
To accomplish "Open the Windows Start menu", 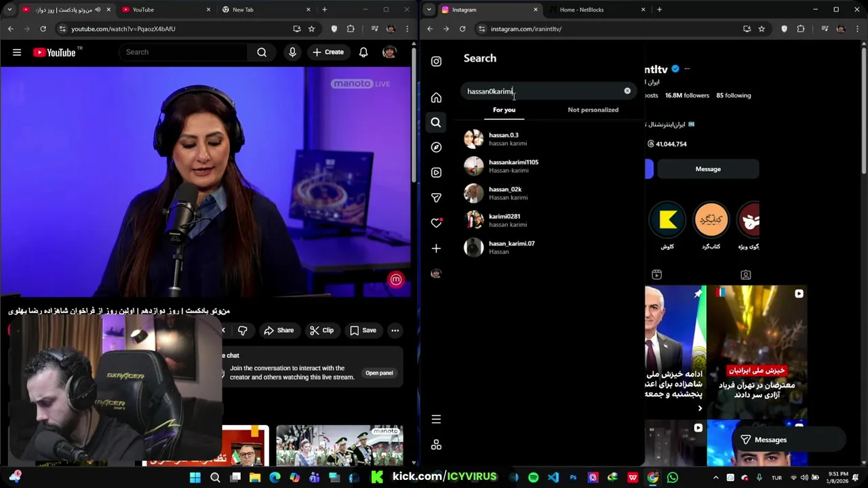I will pos(195,478).
